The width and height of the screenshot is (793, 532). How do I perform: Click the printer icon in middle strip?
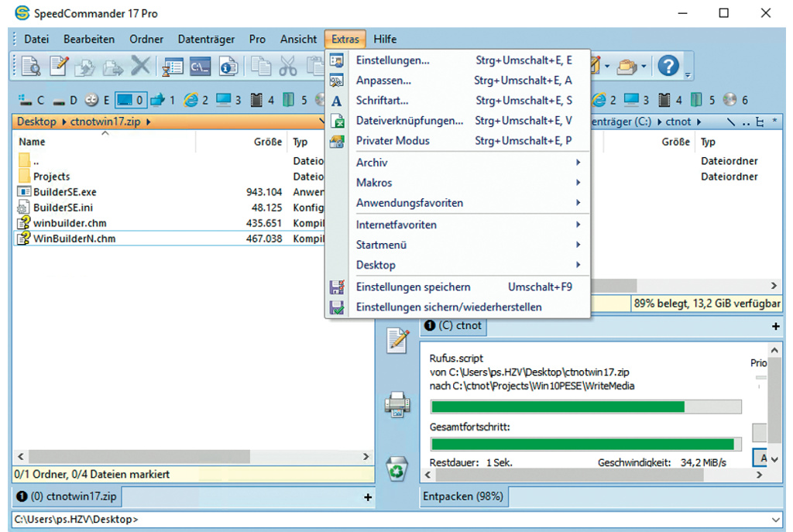coord(397,404)
